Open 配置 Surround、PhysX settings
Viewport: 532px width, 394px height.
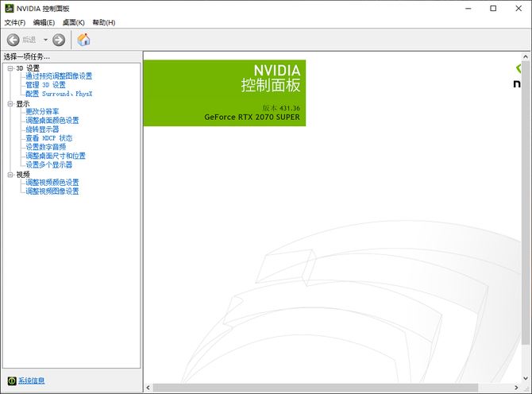(59, 94)
